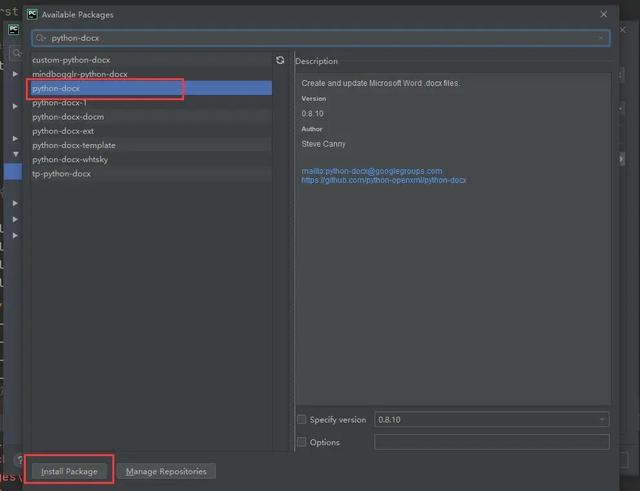Reload the package list with refresh icon

coord(280,60)
